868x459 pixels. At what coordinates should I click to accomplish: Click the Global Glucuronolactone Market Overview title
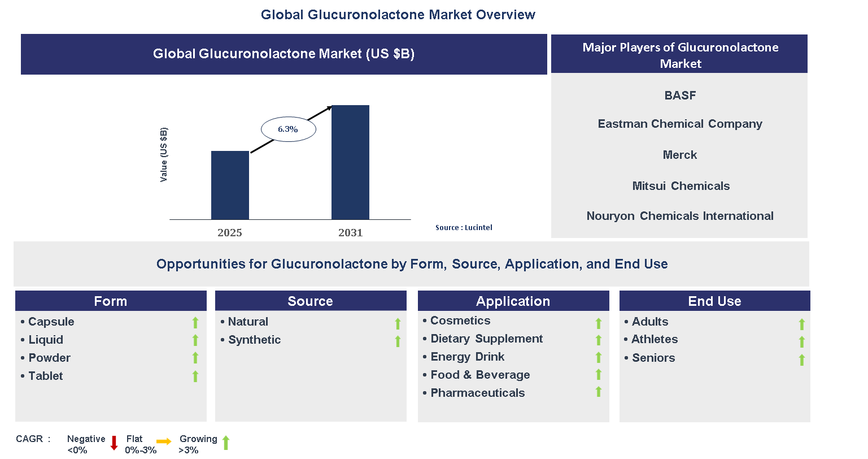(398, 15)
